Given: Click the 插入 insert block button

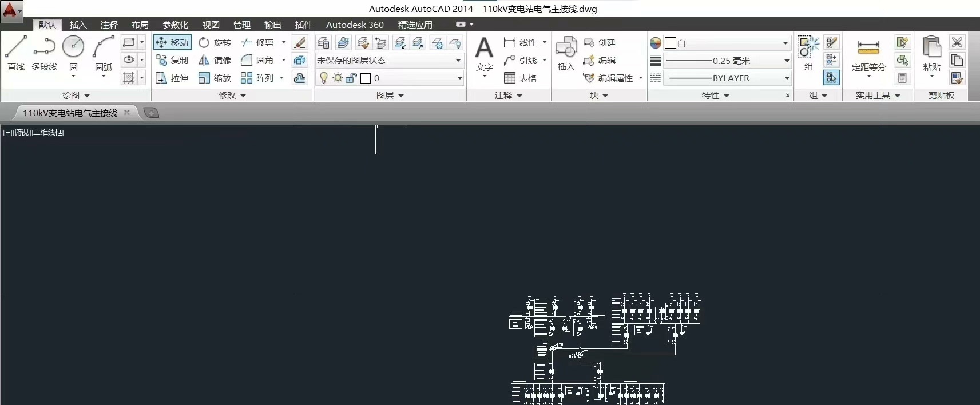Looking at the screenshot, I should 566,54.
